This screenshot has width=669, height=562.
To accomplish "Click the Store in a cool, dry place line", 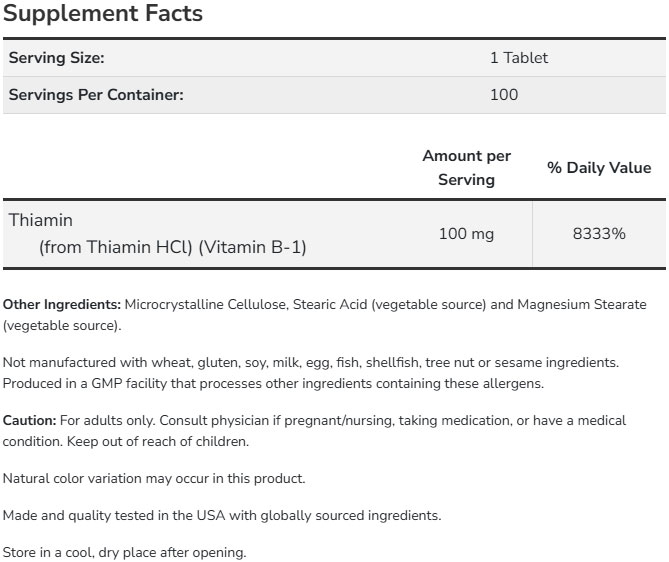I will click(x=124, y=552).
